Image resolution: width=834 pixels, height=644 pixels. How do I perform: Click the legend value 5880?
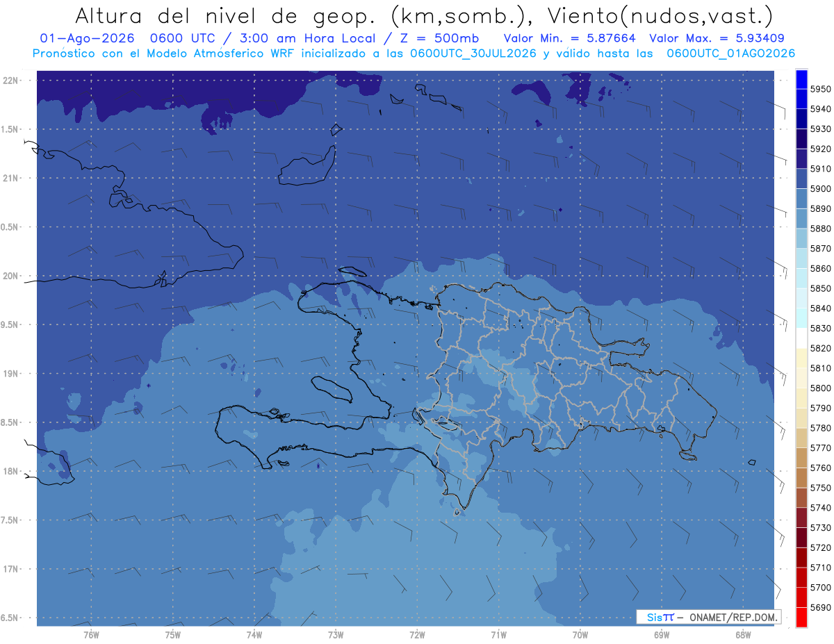[821, 229]
